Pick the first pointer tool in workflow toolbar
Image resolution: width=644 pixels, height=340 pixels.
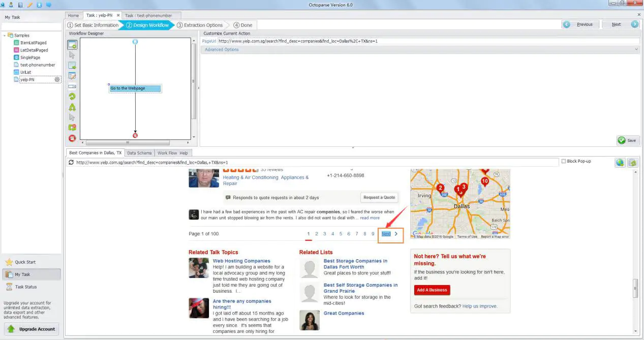(72, 55)
